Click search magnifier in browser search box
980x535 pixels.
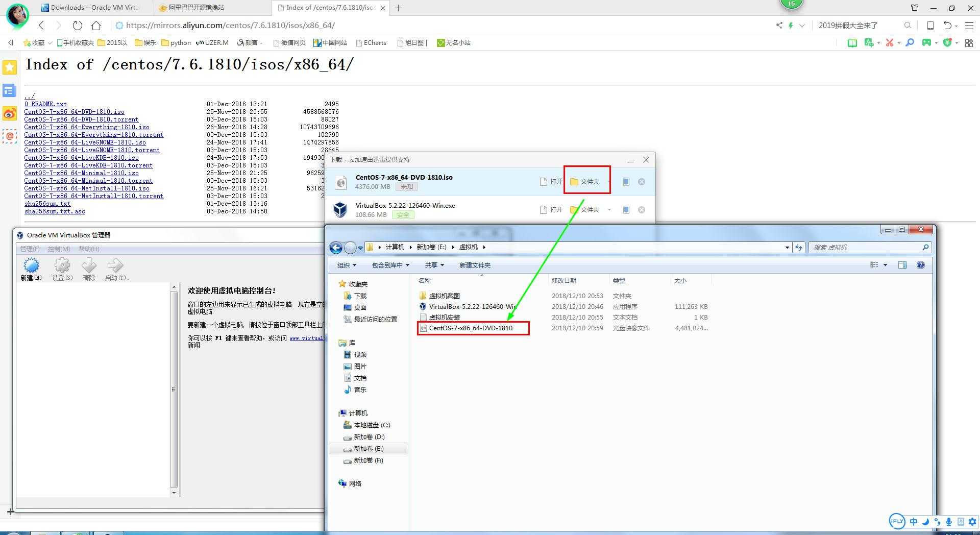[x=908, y=25]
